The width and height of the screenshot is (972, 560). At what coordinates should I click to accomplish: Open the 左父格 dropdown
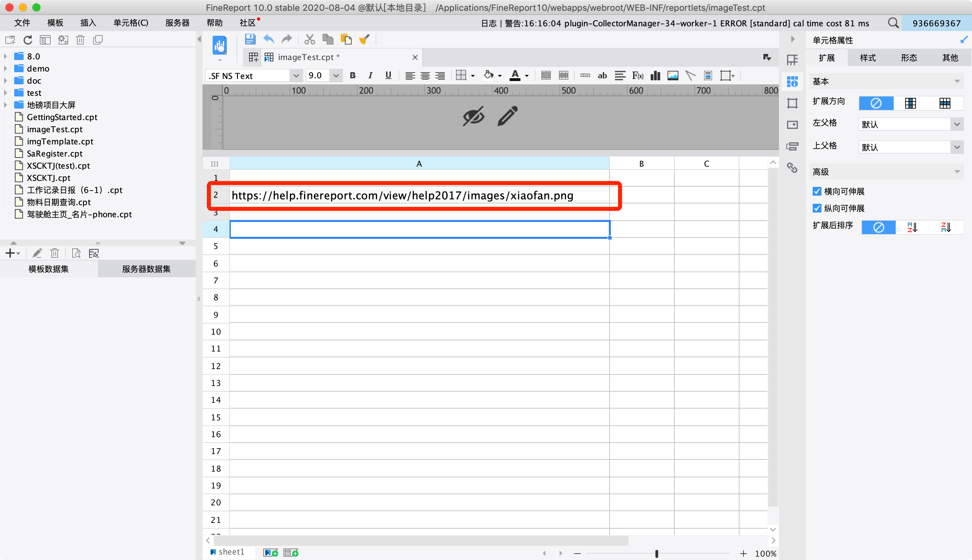pos(956,124)
